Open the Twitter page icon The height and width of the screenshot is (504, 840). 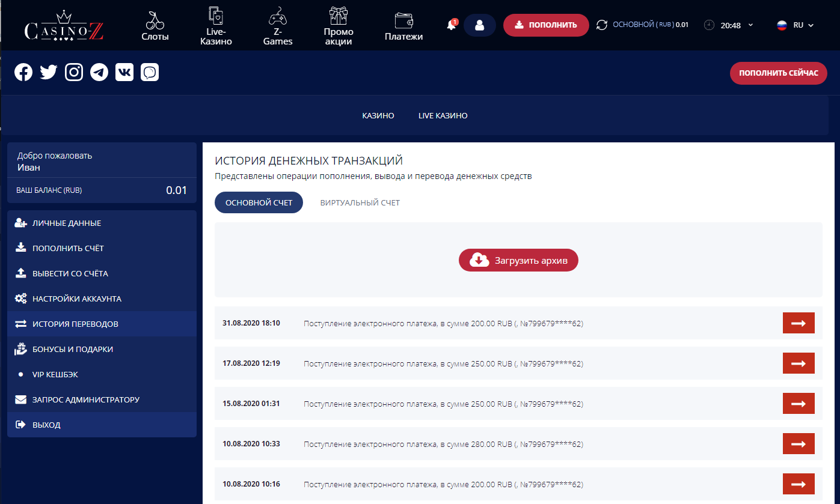pos(49,72)
